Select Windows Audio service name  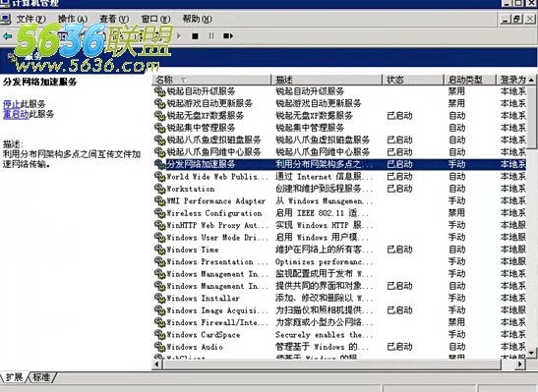point(195,347)
